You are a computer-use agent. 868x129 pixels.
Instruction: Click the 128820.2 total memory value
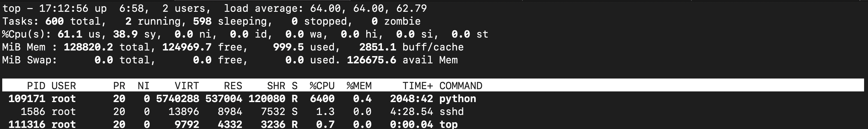tap(88, 47)
